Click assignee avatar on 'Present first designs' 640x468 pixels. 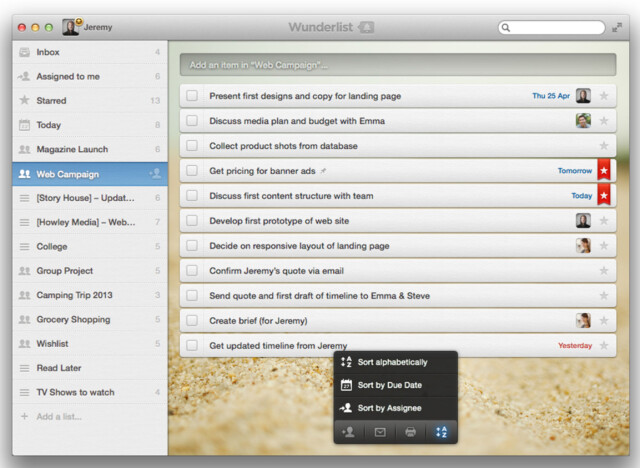coord(583,96)
